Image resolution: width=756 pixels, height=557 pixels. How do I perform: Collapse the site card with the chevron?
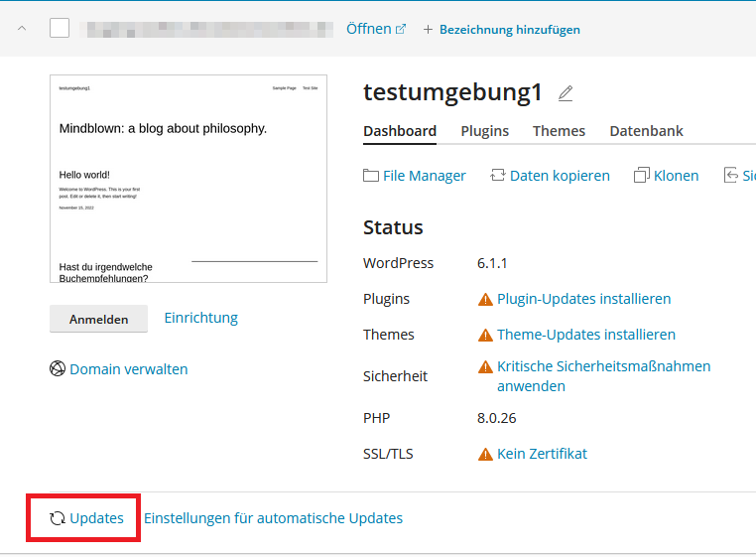(22, 28)
